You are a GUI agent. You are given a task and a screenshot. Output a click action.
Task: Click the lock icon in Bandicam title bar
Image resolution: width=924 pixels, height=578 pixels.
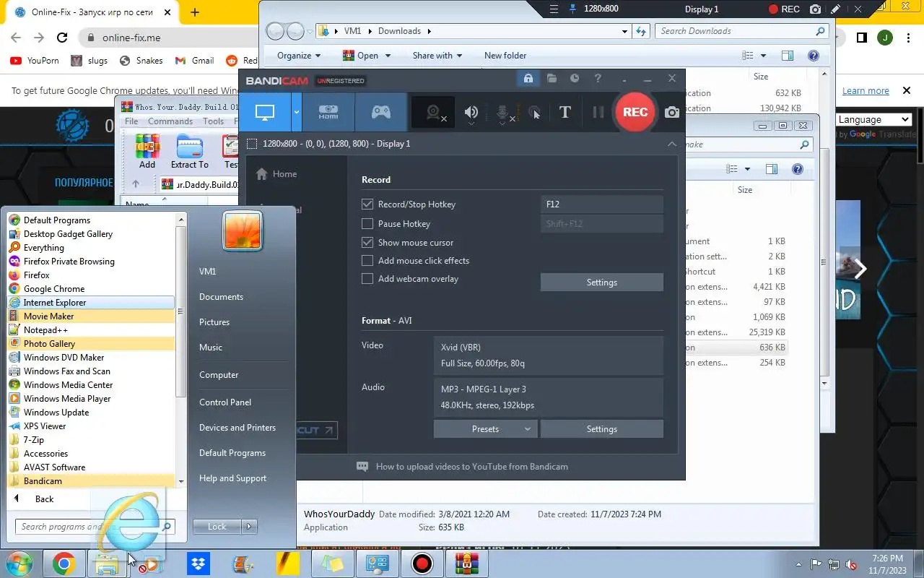[x=528, y=78]
